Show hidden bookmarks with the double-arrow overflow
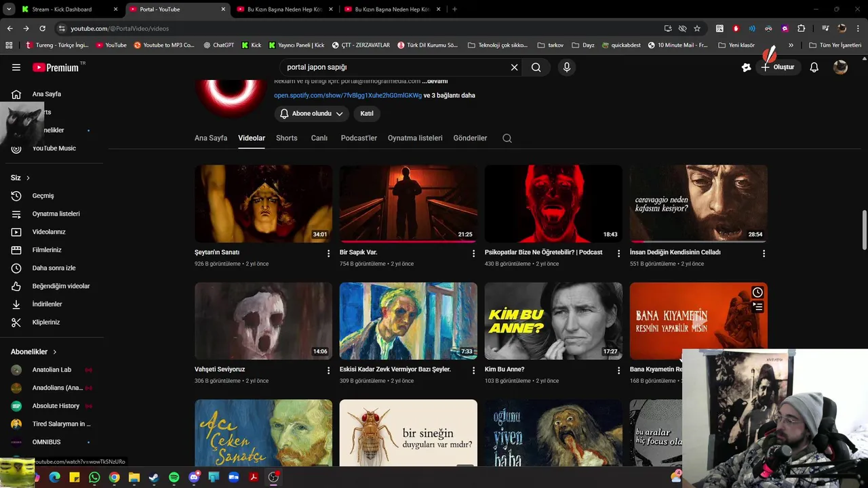The height and width of the screenshot is (488, 868). pyautogui.click(x=791, y=45)
